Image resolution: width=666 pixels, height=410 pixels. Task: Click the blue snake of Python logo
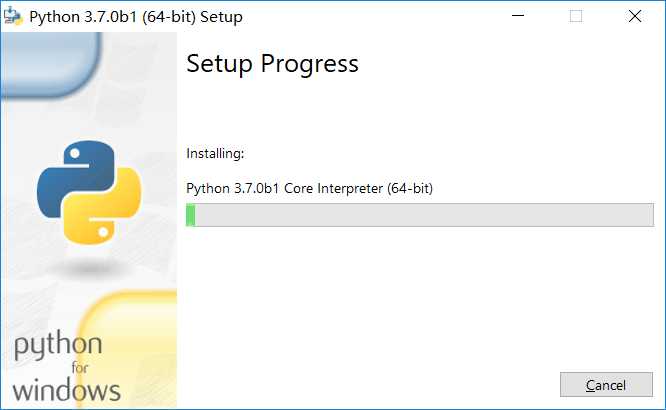coord(72,174)
